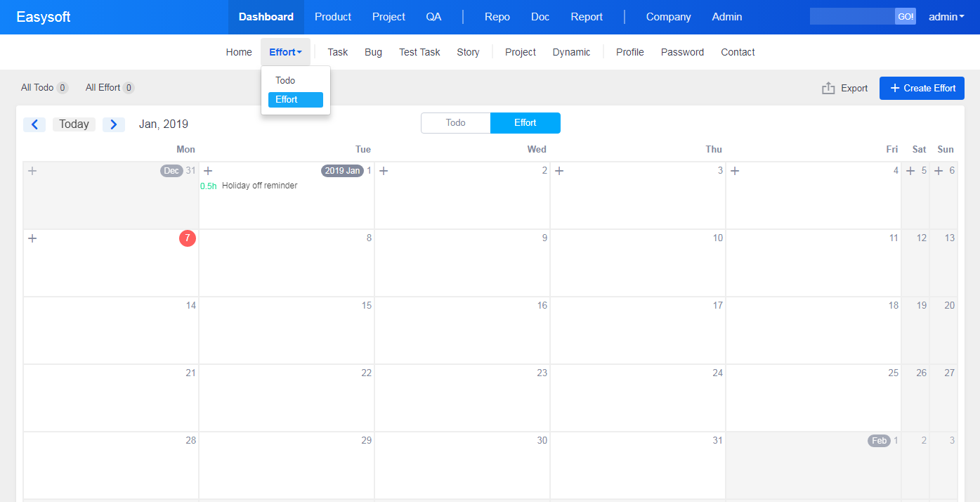Jump to Today in the calendar
The height and width of the screenshot is (502, 980).
(x=74, y=124)
